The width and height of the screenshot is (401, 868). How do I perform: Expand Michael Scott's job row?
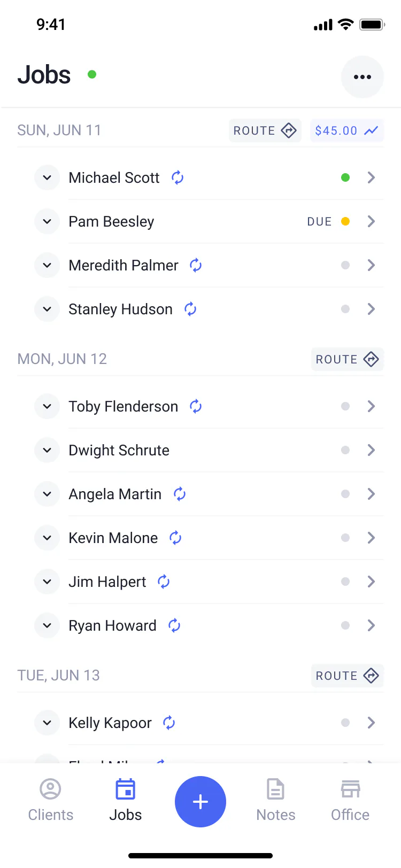pyautogui.click(x=47, y=177)
